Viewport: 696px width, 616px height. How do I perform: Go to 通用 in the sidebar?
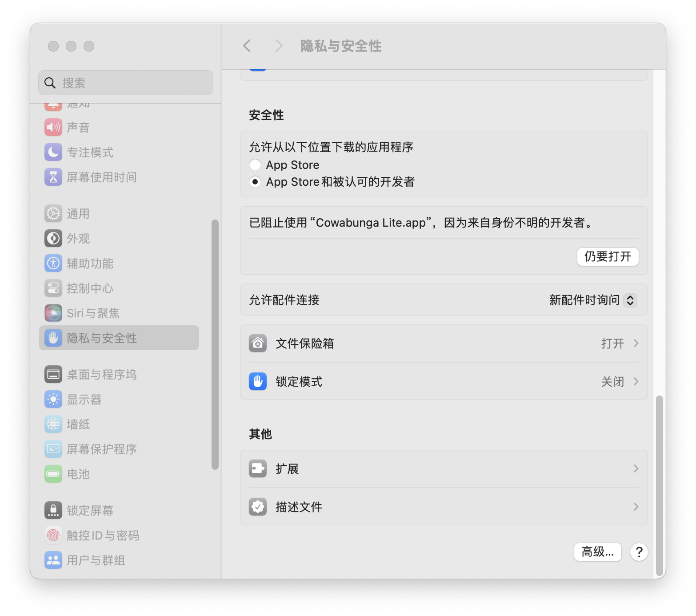tap(78, 214)
